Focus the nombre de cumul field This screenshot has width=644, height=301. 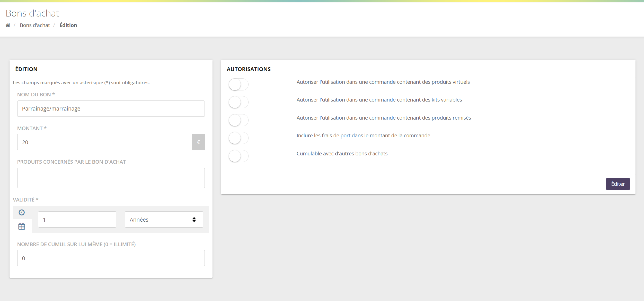111,258
